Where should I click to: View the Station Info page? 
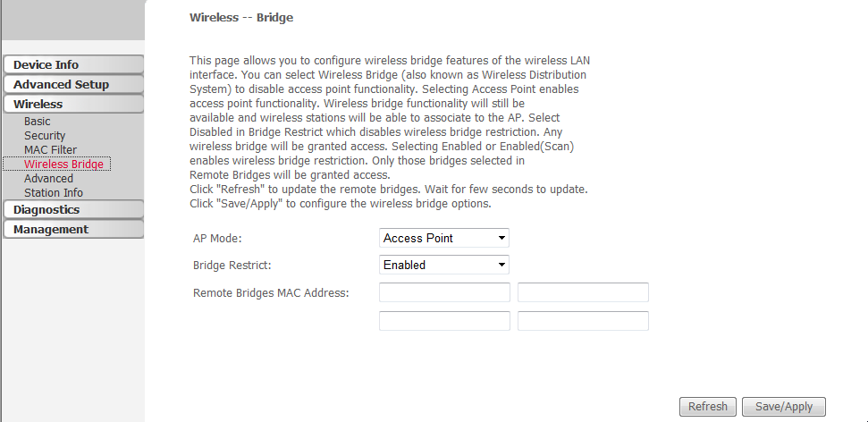click(53, 193)
